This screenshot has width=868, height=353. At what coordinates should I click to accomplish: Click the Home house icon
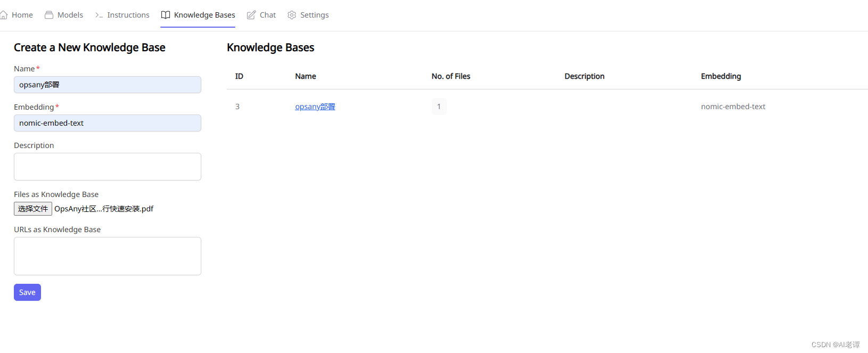4,15
